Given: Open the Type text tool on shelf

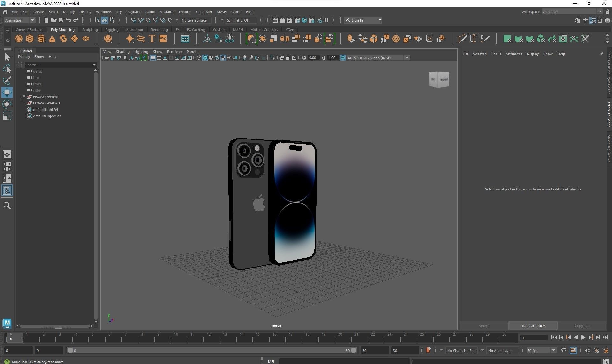Looking at the screenshot, I should pyautogui.click(x=152, y=39).
